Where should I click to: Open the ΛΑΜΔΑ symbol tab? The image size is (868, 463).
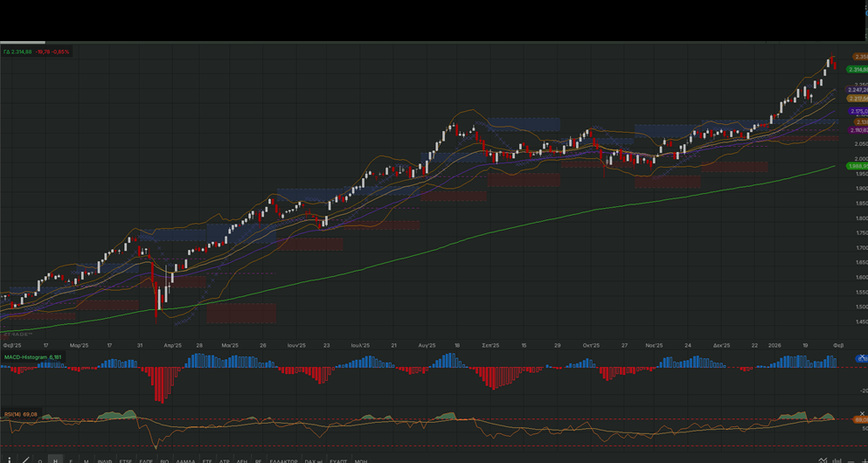pyautogui.click(x=185, y=460)
